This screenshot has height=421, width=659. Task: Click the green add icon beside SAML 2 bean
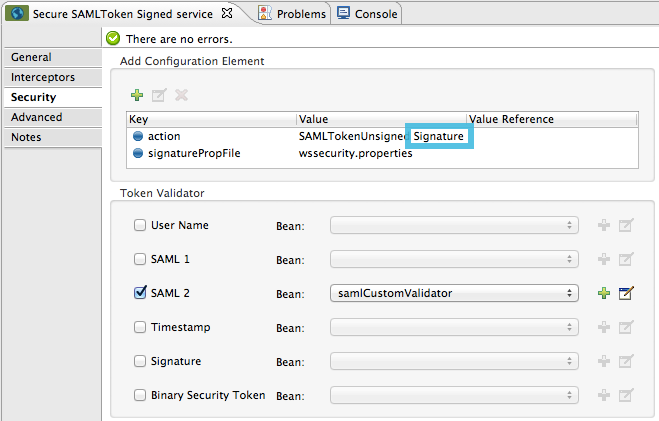(x=603, y=293)
